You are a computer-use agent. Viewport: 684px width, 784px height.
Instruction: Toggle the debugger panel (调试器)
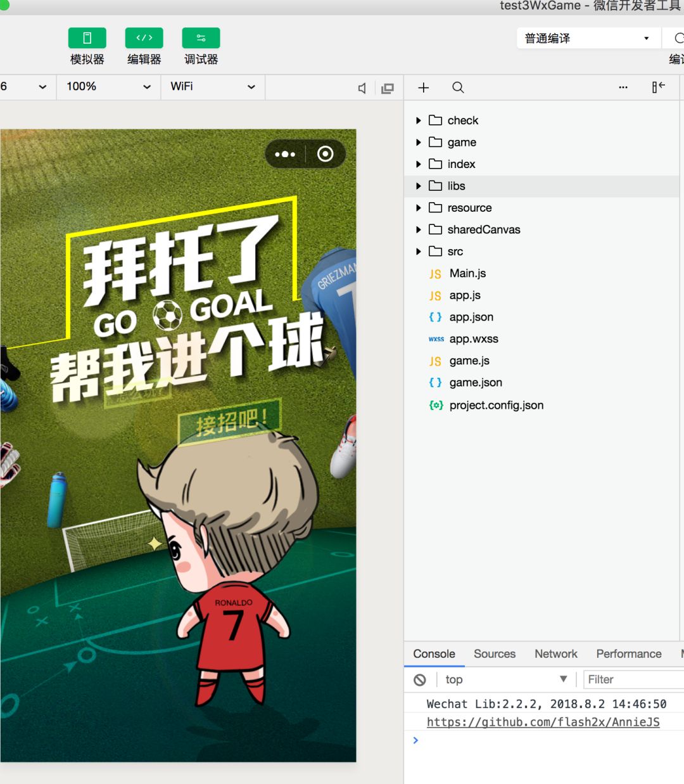201,38
